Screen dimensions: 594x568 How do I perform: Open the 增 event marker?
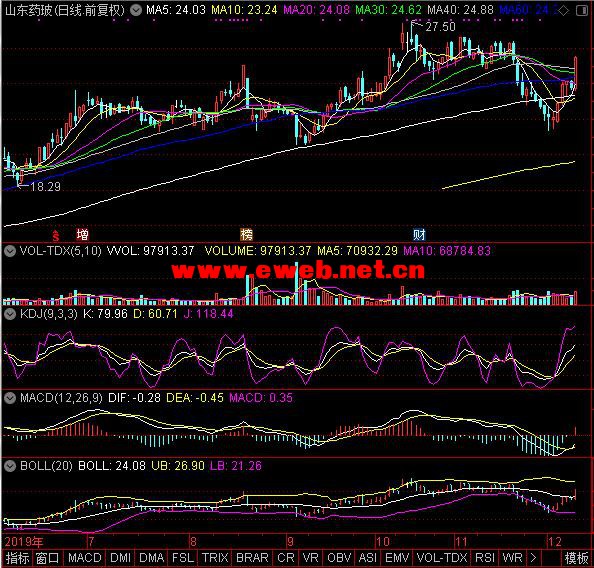[82, 235]
